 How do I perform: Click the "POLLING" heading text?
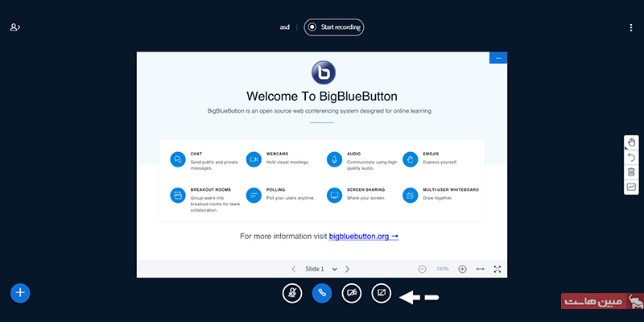point(275,190)
